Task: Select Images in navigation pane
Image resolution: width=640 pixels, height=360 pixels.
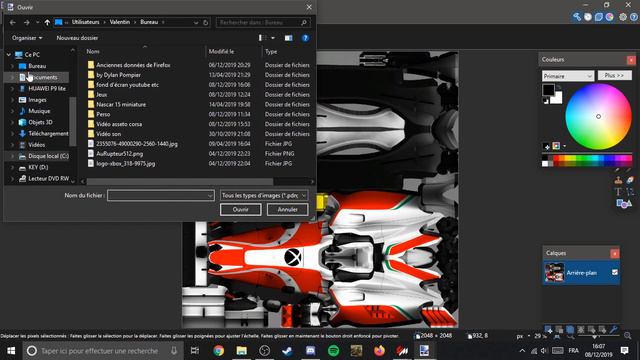Action: click(37, 100)
